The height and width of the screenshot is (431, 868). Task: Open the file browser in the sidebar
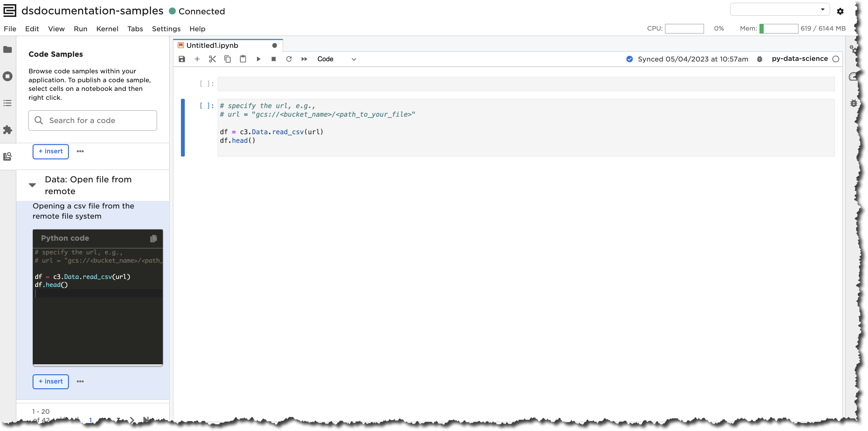coord(7,50)
